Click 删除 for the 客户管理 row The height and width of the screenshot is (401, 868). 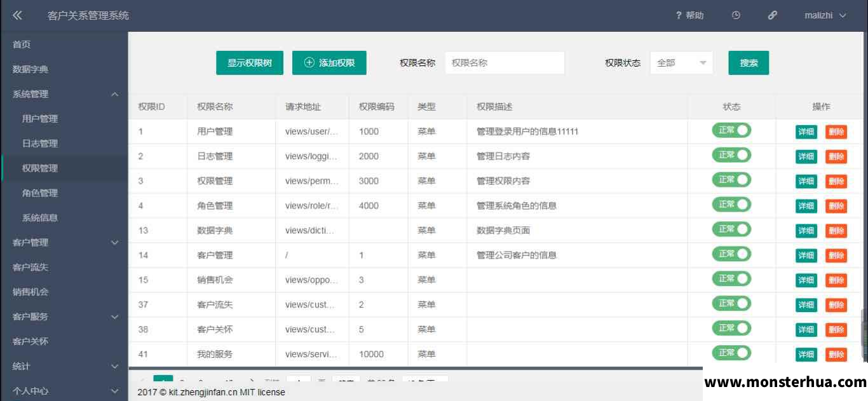pos(836,256)
